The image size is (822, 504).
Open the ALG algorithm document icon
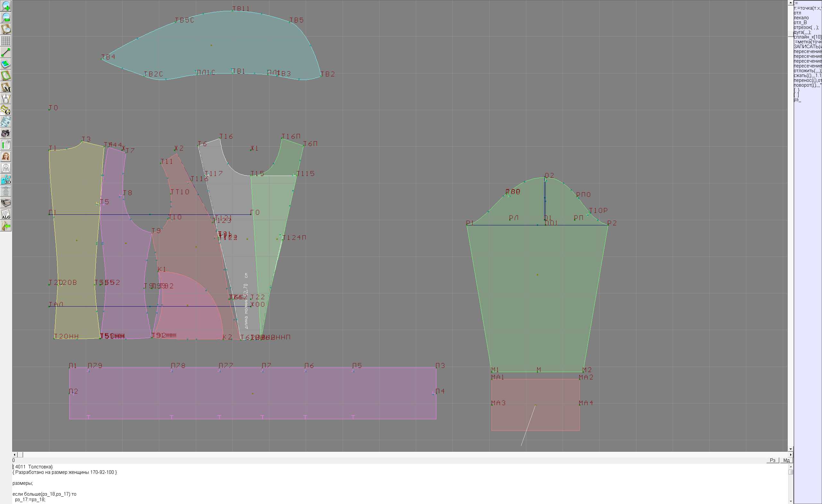click(x=6, y=214)
